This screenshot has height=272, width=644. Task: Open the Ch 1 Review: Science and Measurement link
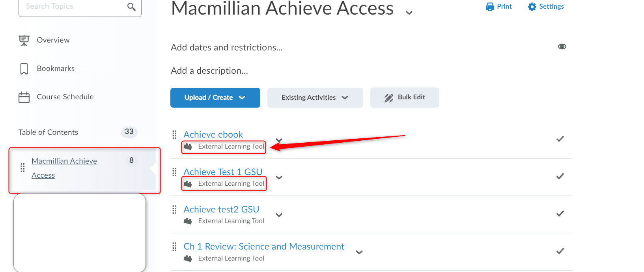[264, 246]
